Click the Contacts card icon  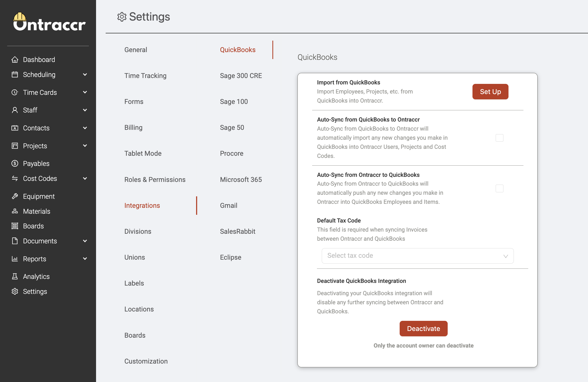(15, 128)
